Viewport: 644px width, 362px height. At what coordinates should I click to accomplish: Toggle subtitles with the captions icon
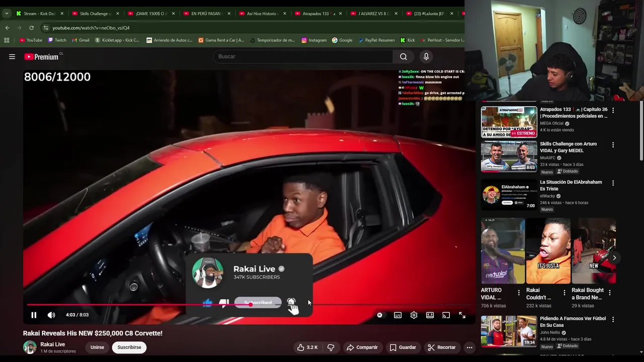(397, 315)
